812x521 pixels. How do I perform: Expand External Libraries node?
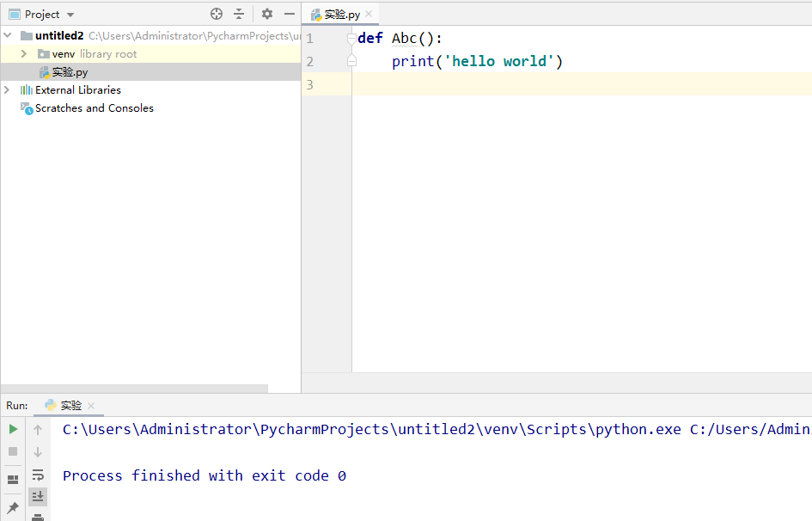click(x=7, y=90)
